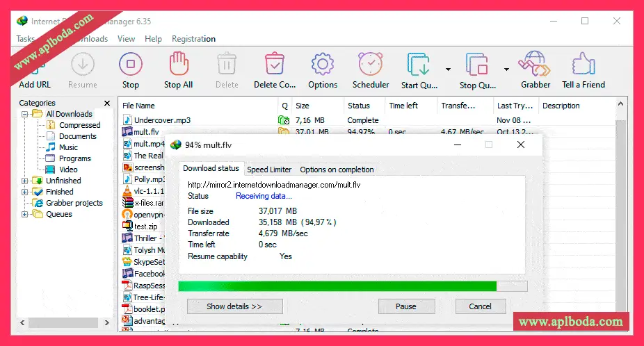Screen dimensions: 644x346
Task: Click the Stop toolbar icon
Action: point(130,65)
